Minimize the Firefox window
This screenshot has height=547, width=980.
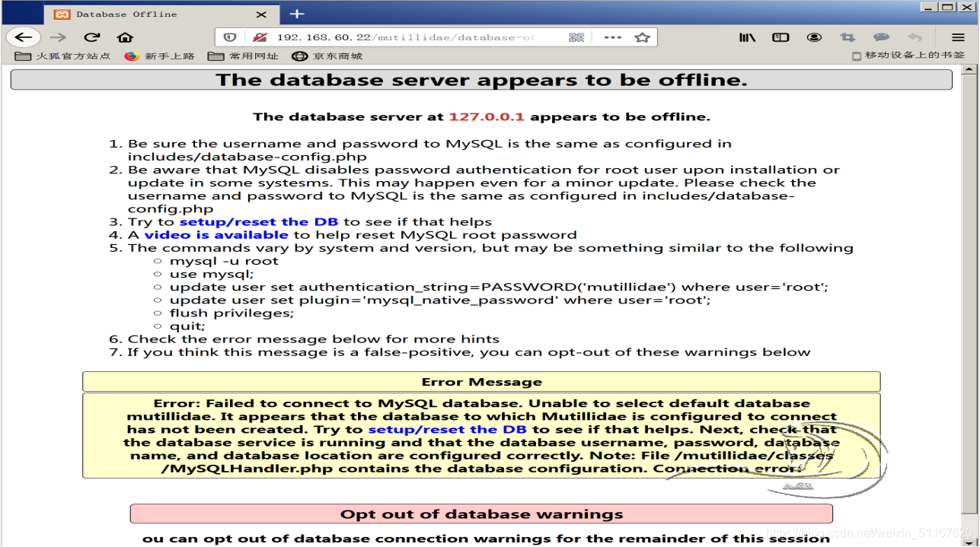point(929,7)
